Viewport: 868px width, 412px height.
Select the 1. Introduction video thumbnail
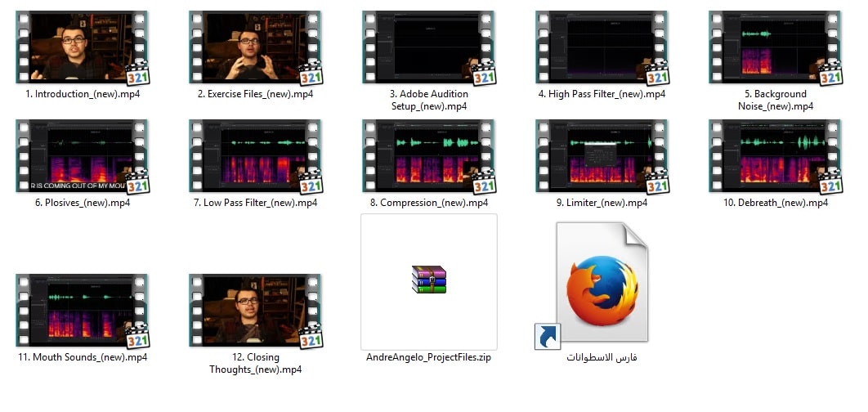tap(82, 47)
